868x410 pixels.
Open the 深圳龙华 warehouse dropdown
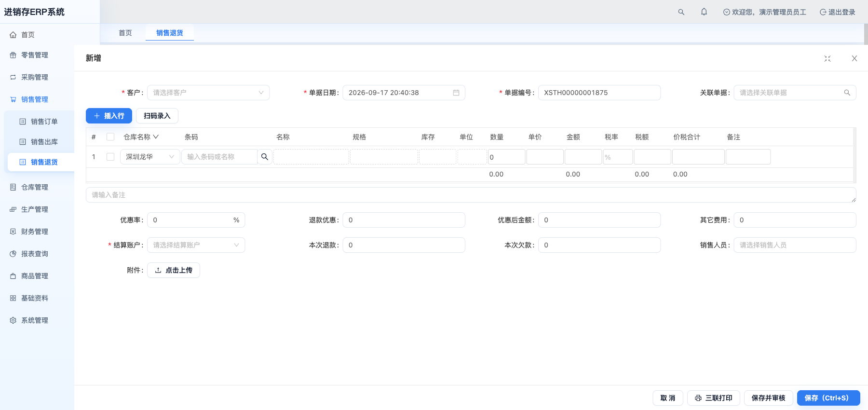[x=150, y=157]
